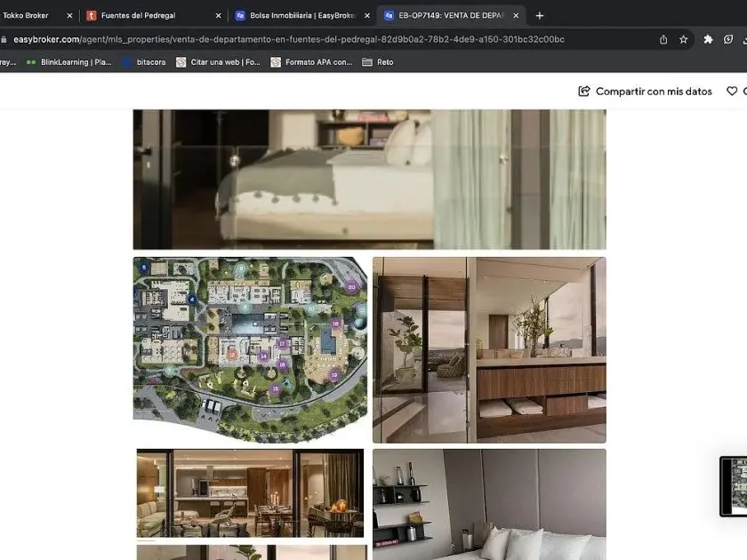Close the Fuentes del Pedregal tab
747x560 pixels.
218,16
